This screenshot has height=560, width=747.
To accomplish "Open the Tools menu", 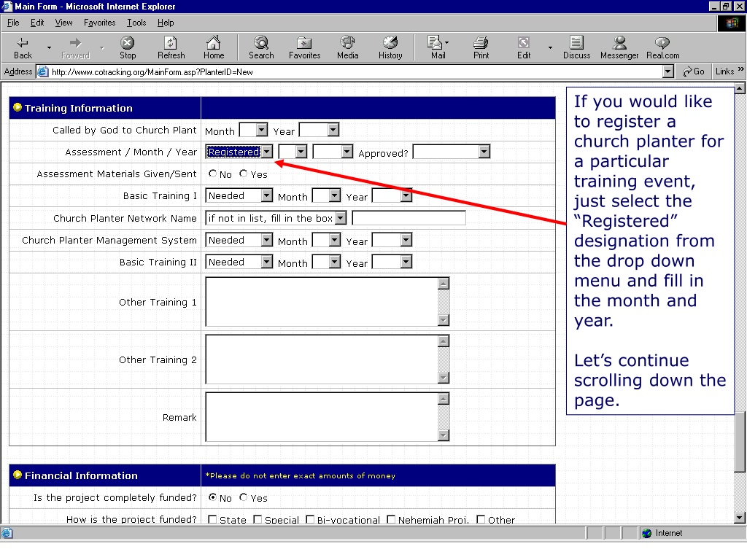I will [136, 23].
